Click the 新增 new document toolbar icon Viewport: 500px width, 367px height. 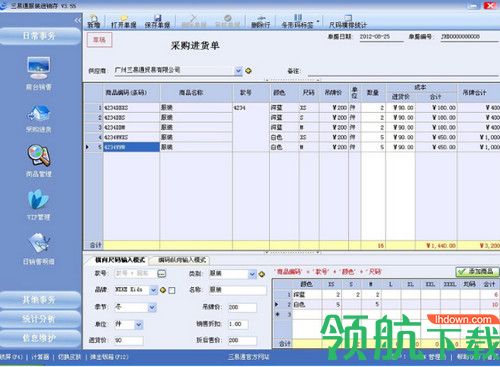point(94,21)
